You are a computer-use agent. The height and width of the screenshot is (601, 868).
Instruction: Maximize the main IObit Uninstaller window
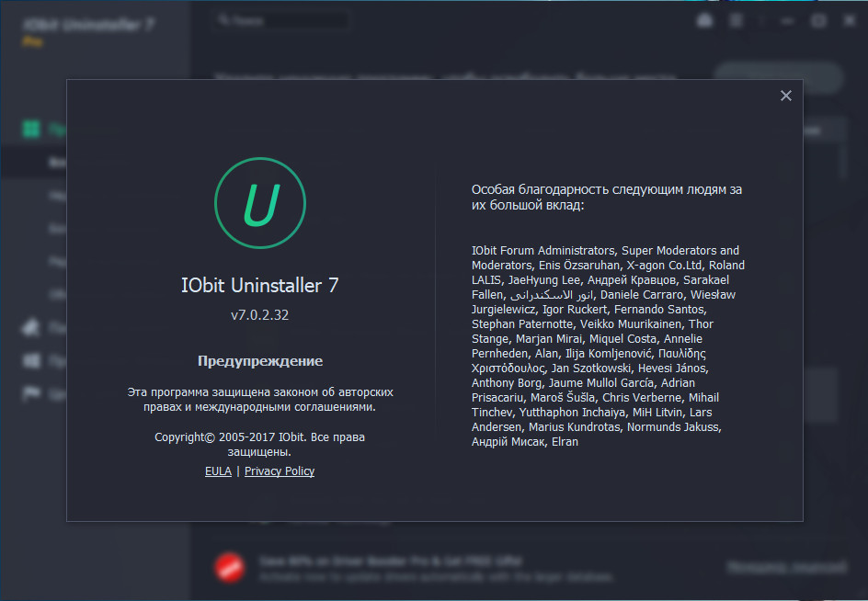coord(818,21)
